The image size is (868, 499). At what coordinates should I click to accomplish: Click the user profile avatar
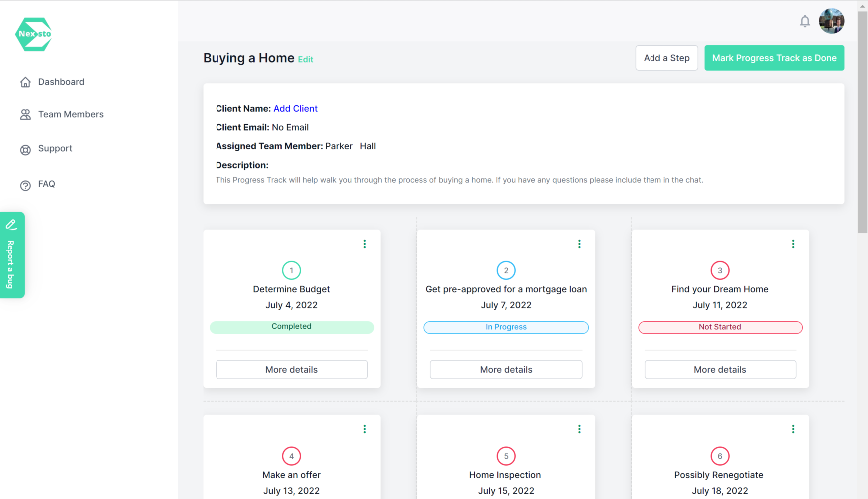pyautogui.click(x=831, y=21)
